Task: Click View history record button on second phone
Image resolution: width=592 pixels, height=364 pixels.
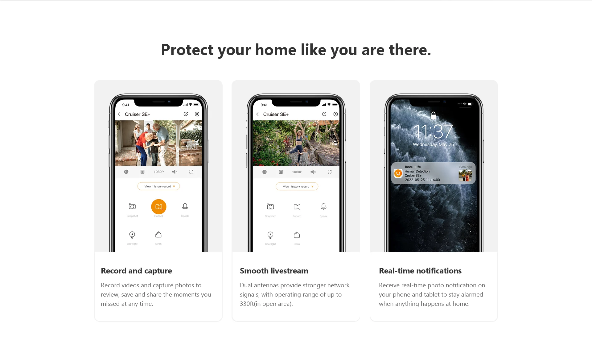Action: coord(296,186)
